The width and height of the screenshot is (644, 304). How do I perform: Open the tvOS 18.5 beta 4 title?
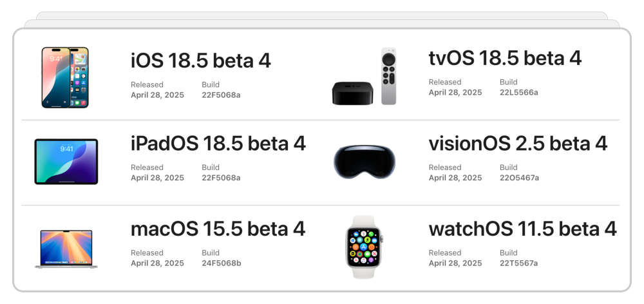pos(505,58)
